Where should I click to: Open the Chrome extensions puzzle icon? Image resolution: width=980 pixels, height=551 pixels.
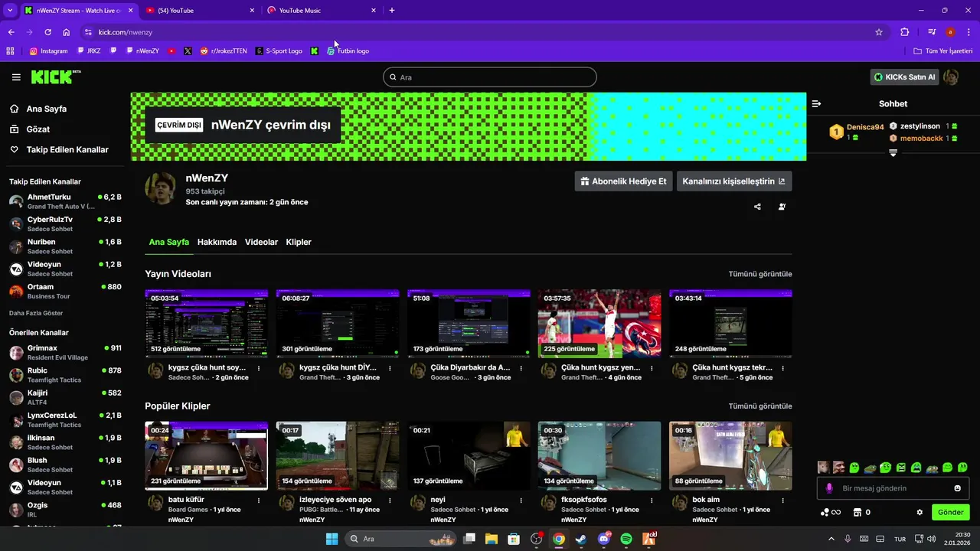point(904,32)
